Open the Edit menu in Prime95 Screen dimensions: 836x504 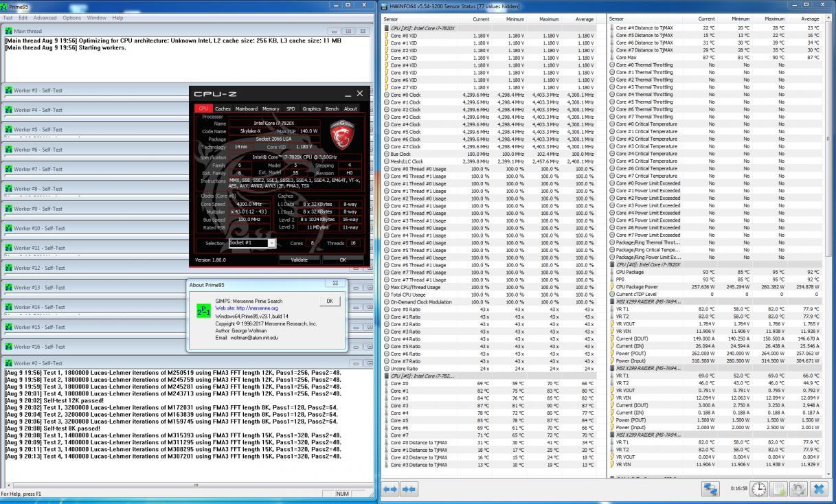tap(23, 17)
